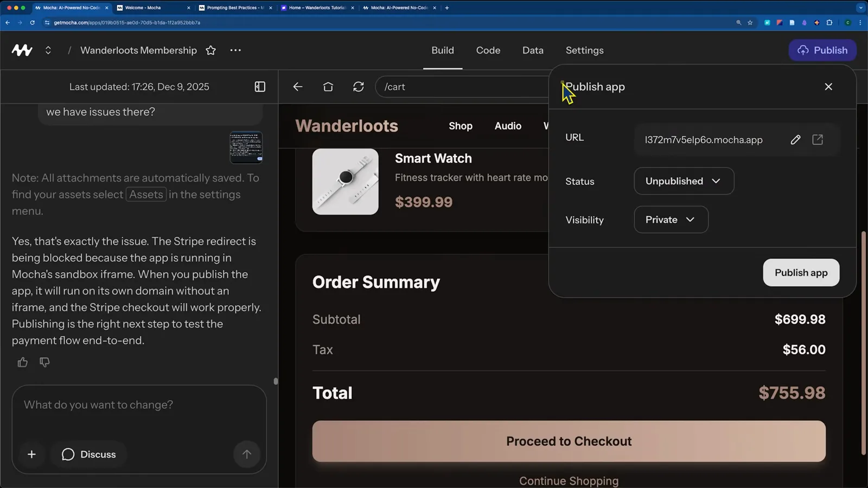Click the Smart Watch product thumbnail
The width and height of the screenshot is (868, 488).
(x=345, y=182)
